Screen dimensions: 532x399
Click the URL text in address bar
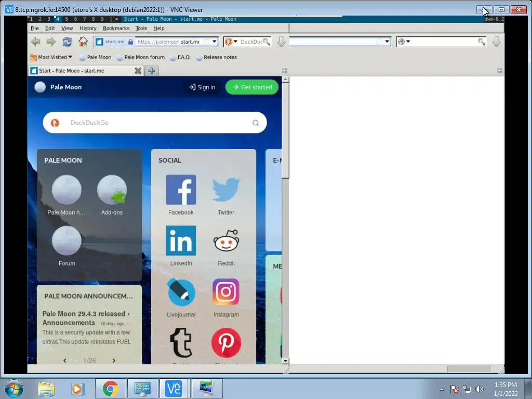pyautogui.click(x=168, y=42)
